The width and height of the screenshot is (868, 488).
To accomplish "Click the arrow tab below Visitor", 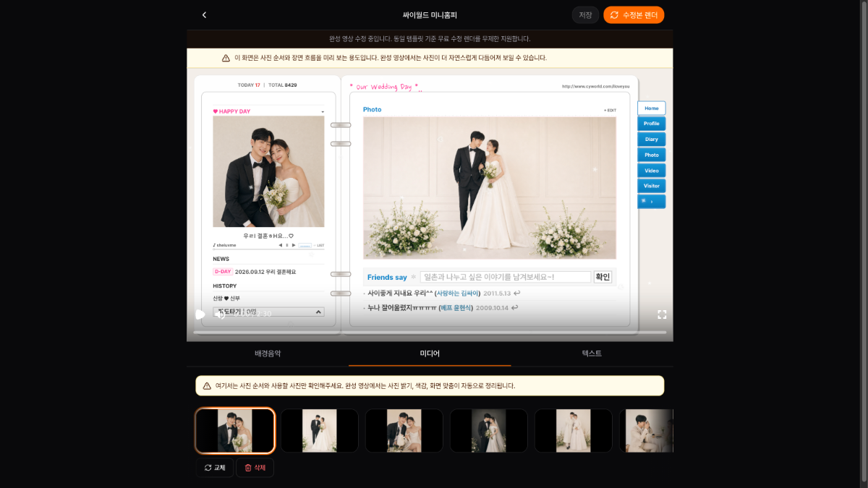I will pyautogui.click(x=652, y=202).
